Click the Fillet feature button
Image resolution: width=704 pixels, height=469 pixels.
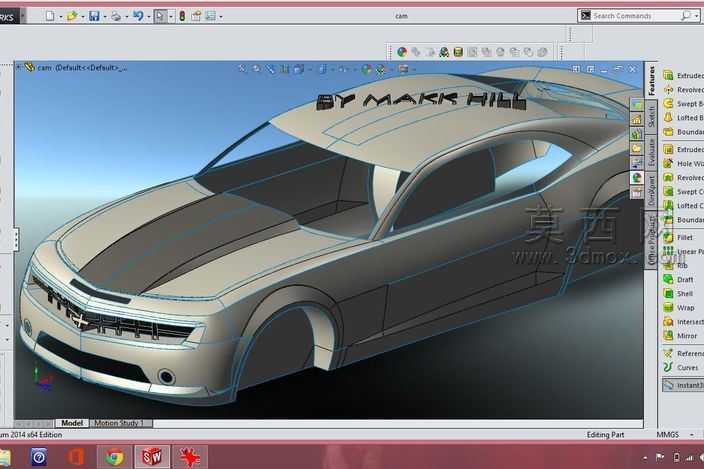(x=678, y=237)
